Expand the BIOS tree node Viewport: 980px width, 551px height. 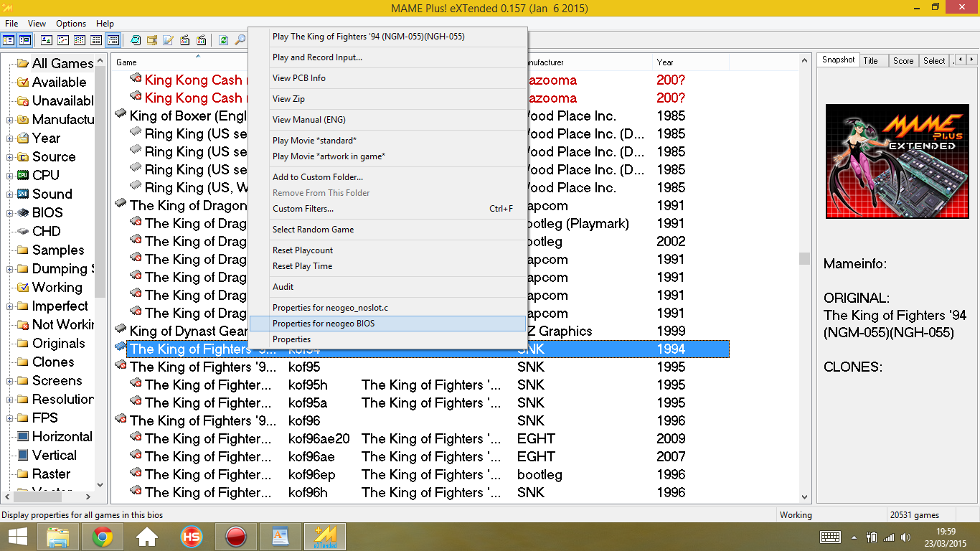10,213
